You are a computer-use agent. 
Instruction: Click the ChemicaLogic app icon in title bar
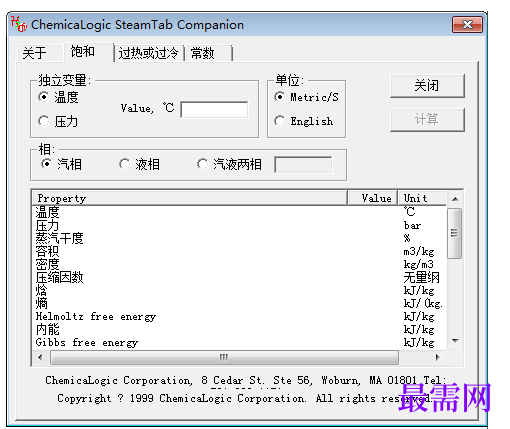click(x=18, y=24)
